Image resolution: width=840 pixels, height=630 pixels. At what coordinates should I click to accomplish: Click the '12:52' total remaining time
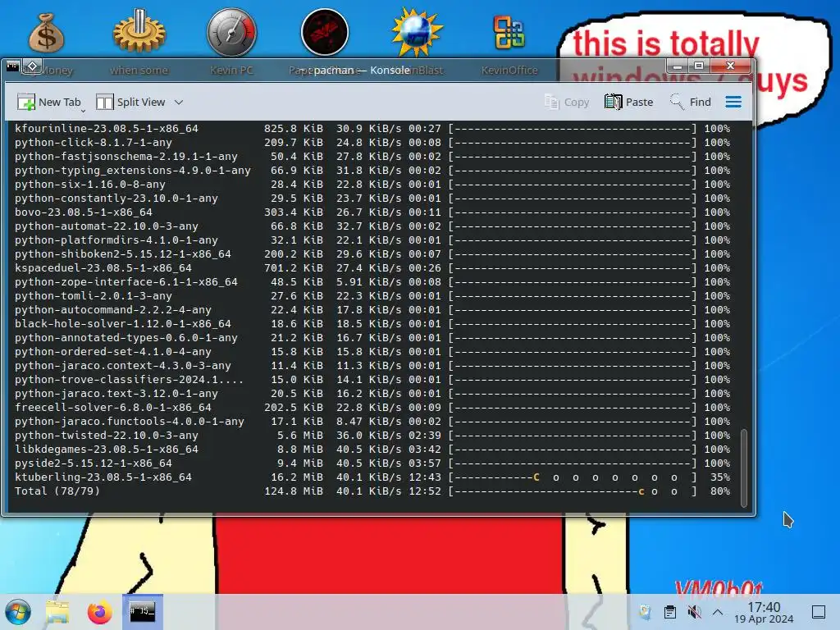(425, 491)
